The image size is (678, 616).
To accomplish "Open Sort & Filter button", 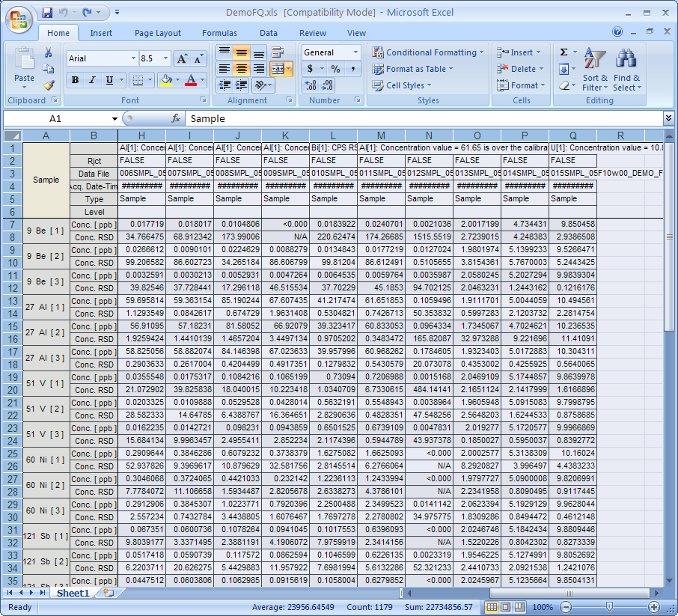I will (x=594, y=69).
